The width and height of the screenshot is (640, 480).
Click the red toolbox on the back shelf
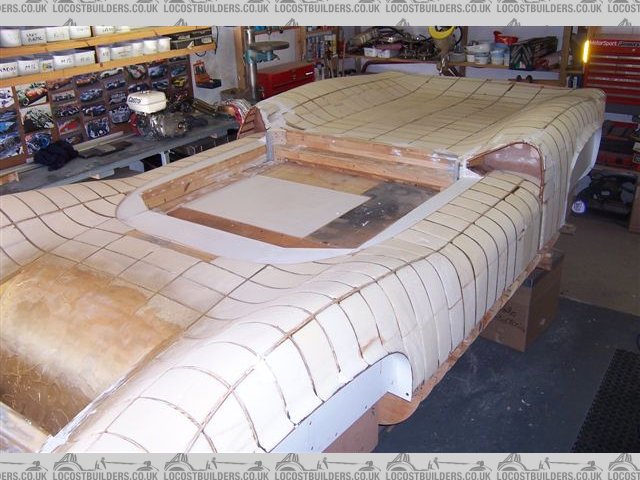[x=284, y=77]
